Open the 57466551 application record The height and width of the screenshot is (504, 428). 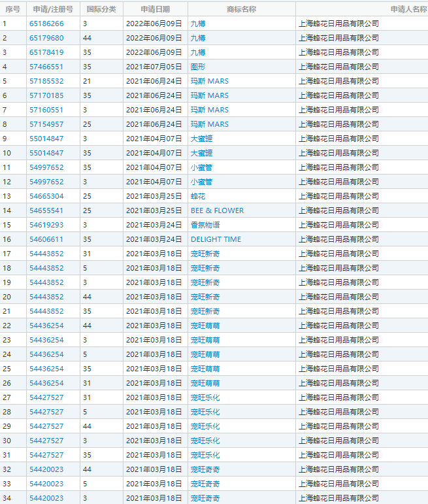coord(46,67)
